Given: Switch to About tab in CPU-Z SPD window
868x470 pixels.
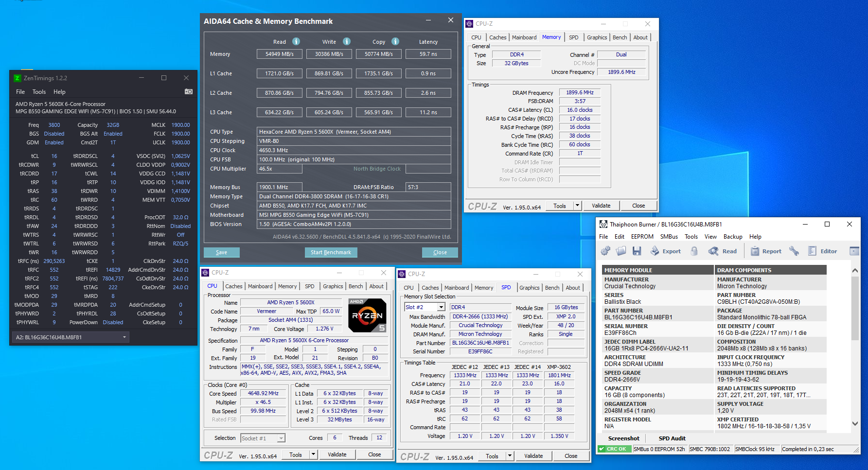Looking at the screenshot, I should (573, 288).
